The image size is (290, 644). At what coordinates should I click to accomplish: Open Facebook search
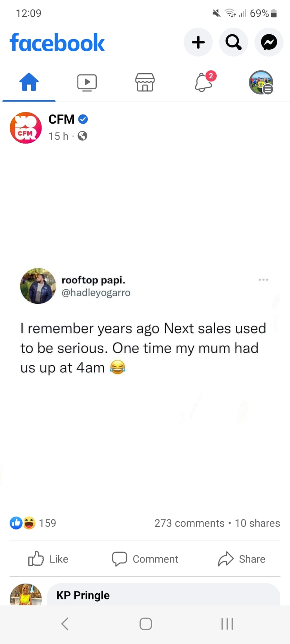(x=233, y=42)
